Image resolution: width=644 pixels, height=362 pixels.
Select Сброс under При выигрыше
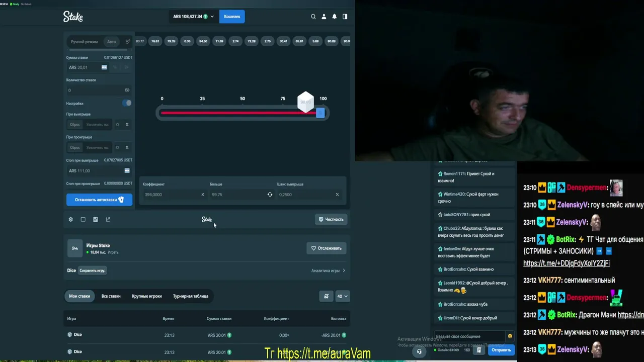(75, 125)
